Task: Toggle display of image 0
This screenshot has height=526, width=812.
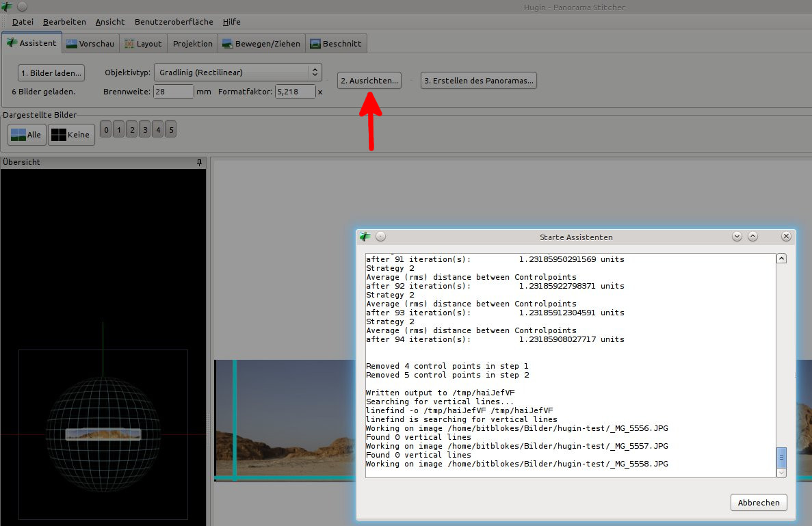Action: tap(105, 129)
